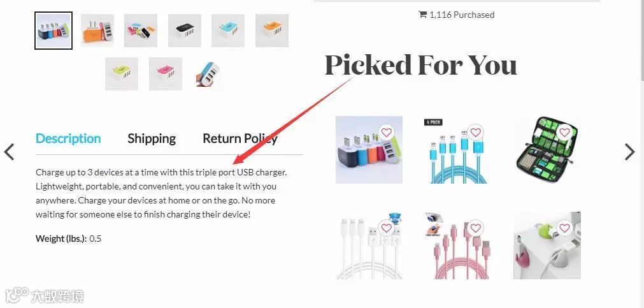Viewport: 644px width, 308px height.
Task: Open the Return Policy tab
Action: (x=240, y=138)
